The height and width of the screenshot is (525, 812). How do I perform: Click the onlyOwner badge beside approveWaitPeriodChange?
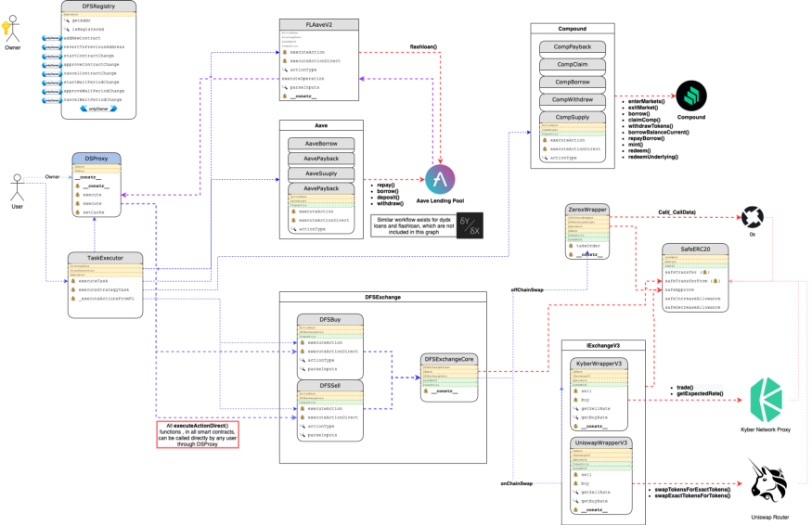pyautogui.click(x=52, y=91)
